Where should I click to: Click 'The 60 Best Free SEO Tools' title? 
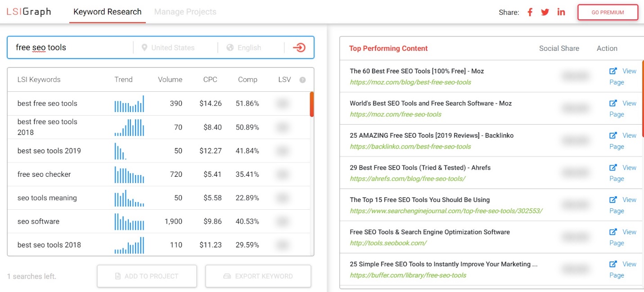click(x=417, y=71)
